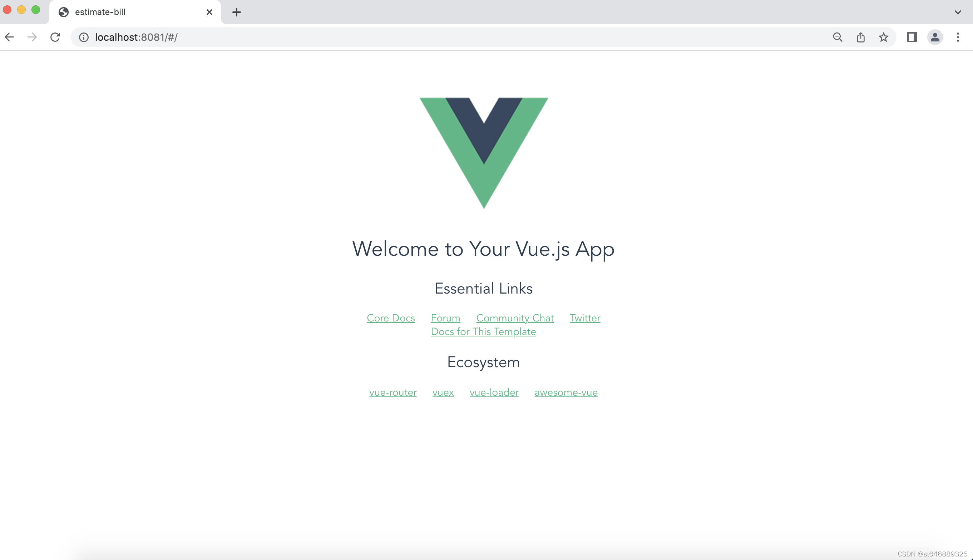The image size is (973, 560).
Task: Click the bookmark star icon
Action: click(x=883, y=37)
